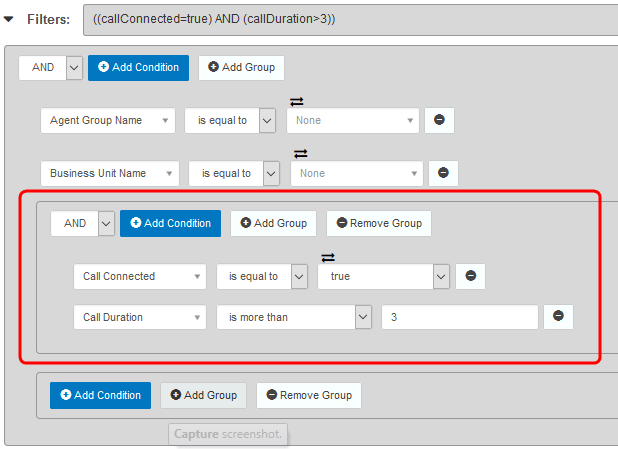Delete the Call Duration condition row
The height and width of the screenshot is (449, 618).
(x=558, y=316)
